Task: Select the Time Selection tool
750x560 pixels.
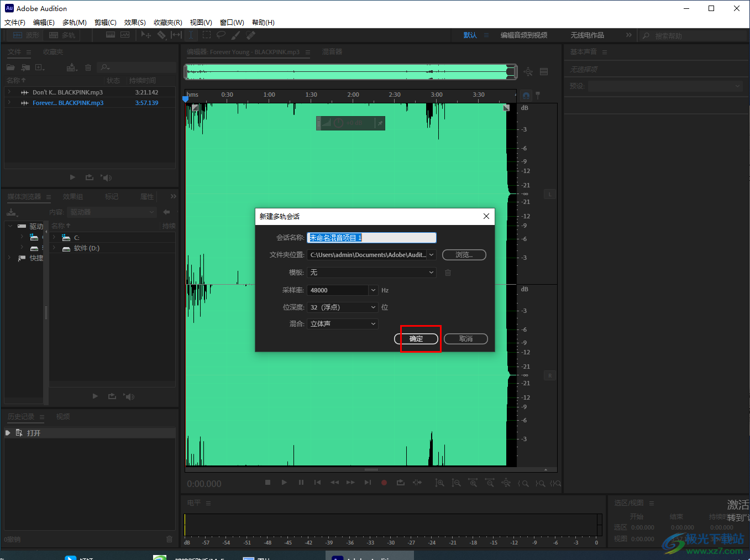Action: [x=191, y=35]
